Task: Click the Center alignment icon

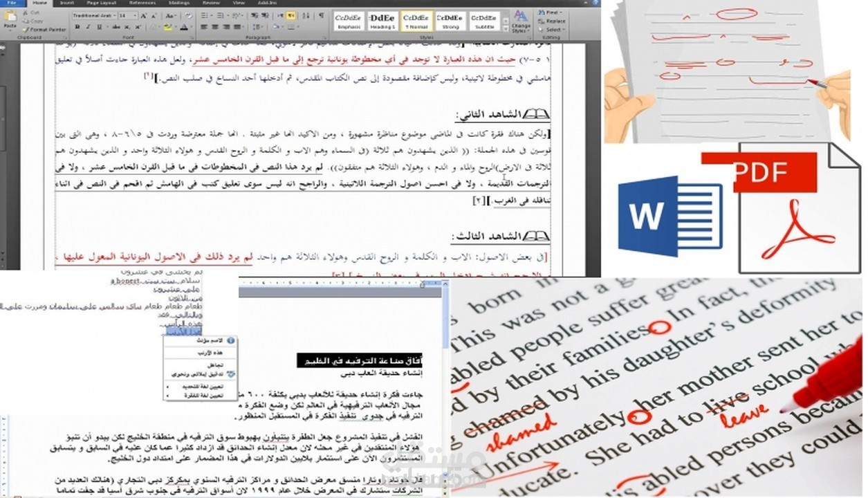Action: [x=215, y=27]
